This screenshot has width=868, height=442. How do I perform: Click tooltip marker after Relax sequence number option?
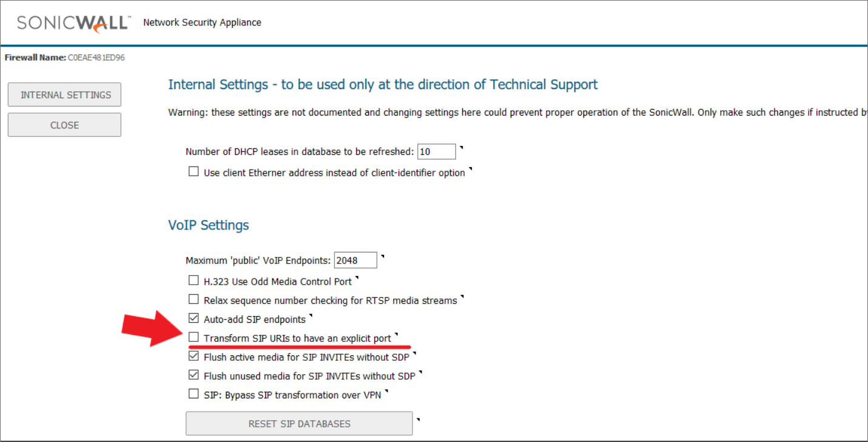(x=462, y=297)
